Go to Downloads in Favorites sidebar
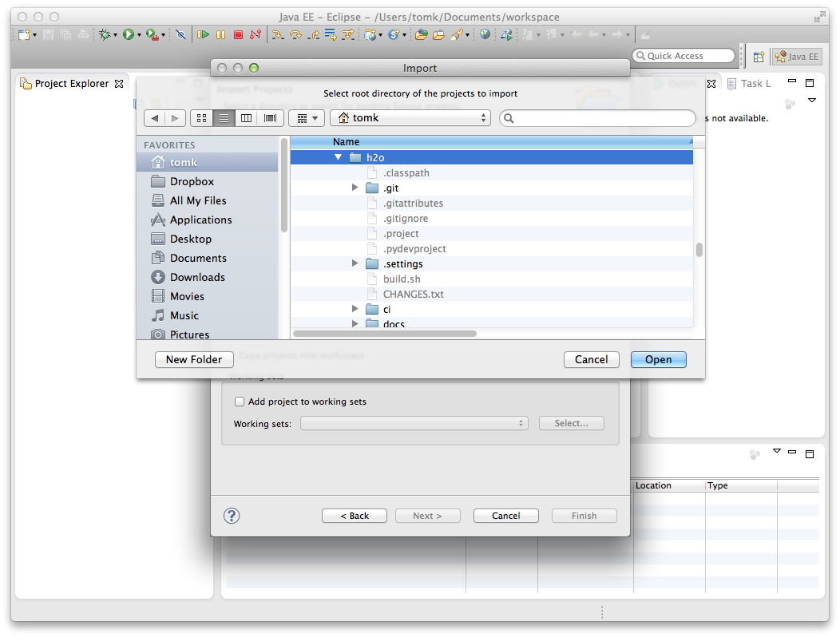 196,277
